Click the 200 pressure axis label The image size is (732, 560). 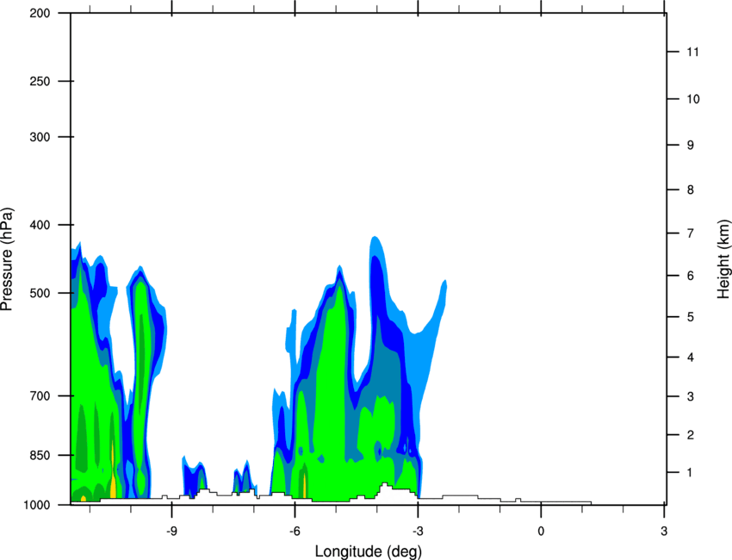click(40, 13)
